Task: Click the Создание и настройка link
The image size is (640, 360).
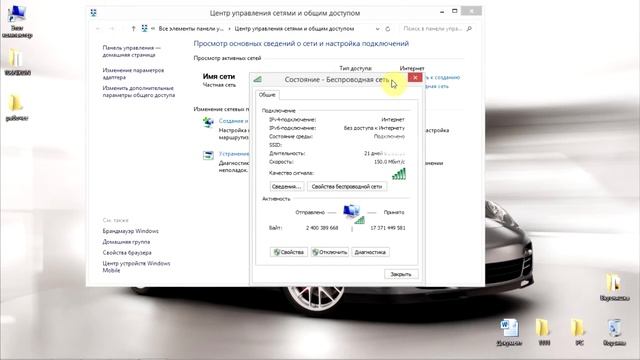Action: click(233, 121)
